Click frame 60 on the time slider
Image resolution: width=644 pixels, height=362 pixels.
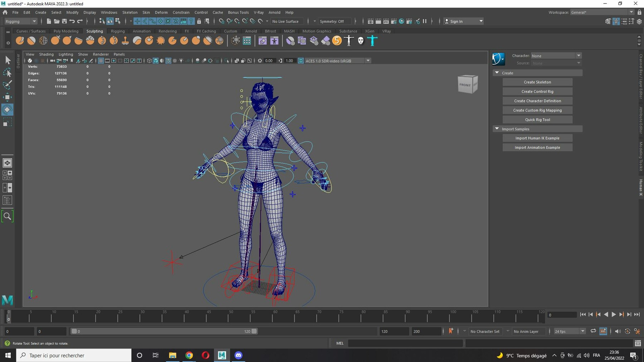click(x=273, y=317)
